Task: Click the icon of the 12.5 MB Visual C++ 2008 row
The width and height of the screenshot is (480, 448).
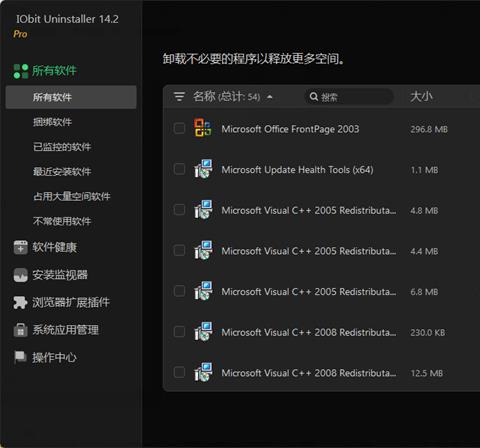Action: click(203, 372)
